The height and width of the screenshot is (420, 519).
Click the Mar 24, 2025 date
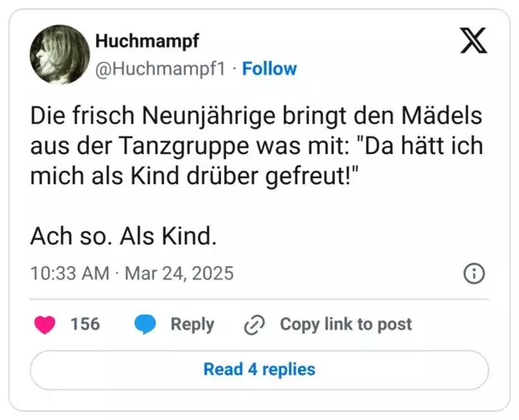click(x=179, y=274)
